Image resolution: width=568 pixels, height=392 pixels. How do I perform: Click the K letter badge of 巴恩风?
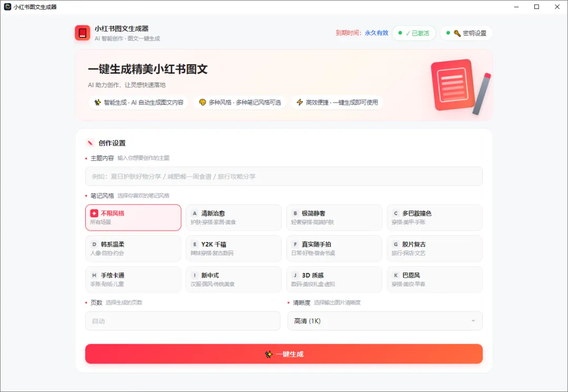tap(395, 275)
